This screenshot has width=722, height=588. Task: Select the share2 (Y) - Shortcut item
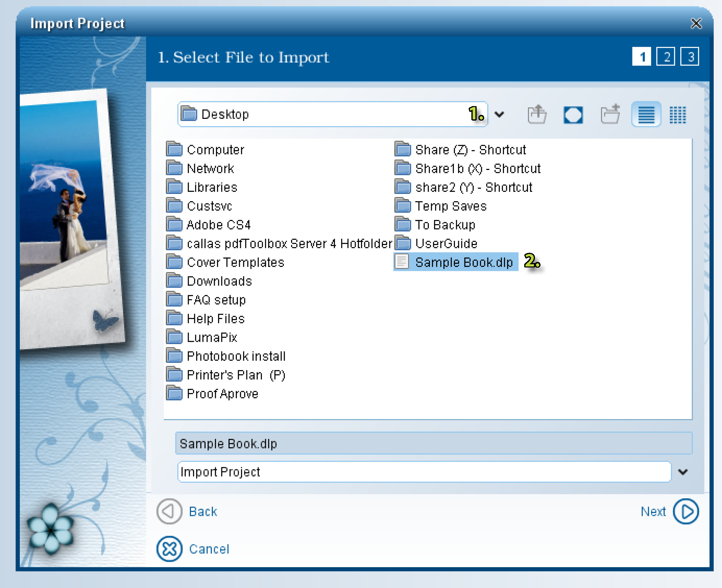[464, 187]
